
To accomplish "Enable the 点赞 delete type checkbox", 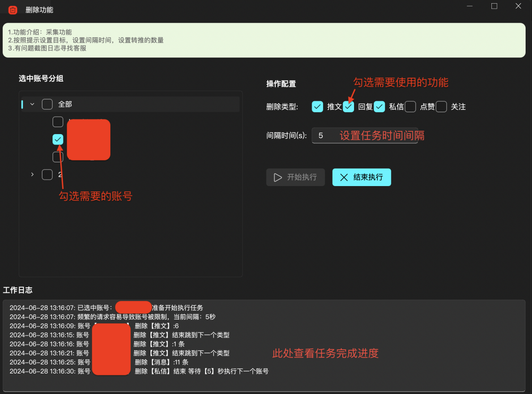I will [x=411, y=107].
